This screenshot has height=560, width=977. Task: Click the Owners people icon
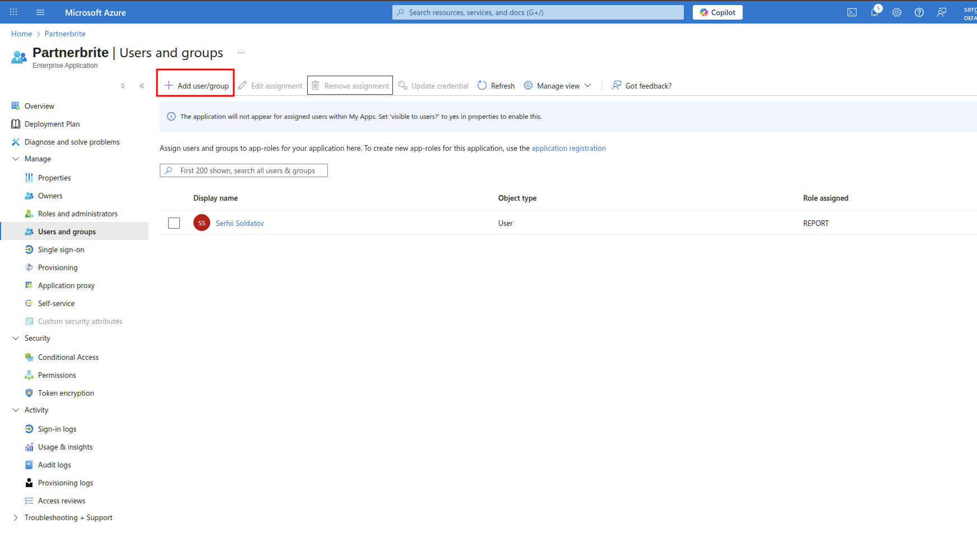coord(29,196)
